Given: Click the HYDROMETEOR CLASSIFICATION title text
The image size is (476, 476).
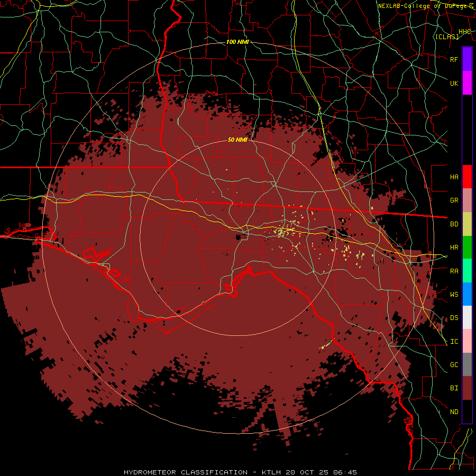Looking at the screenshot, I should tap(186, 472).
